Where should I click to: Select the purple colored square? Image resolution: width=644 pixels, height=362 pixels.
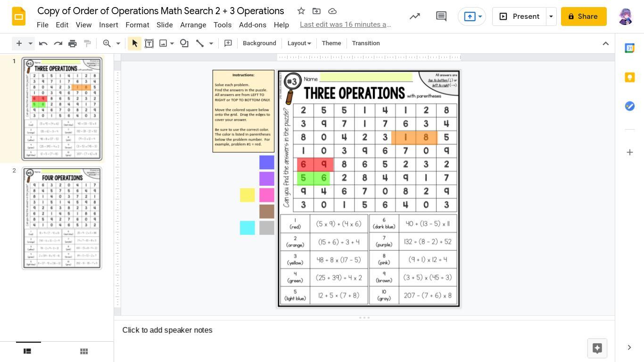coord(267,179)
